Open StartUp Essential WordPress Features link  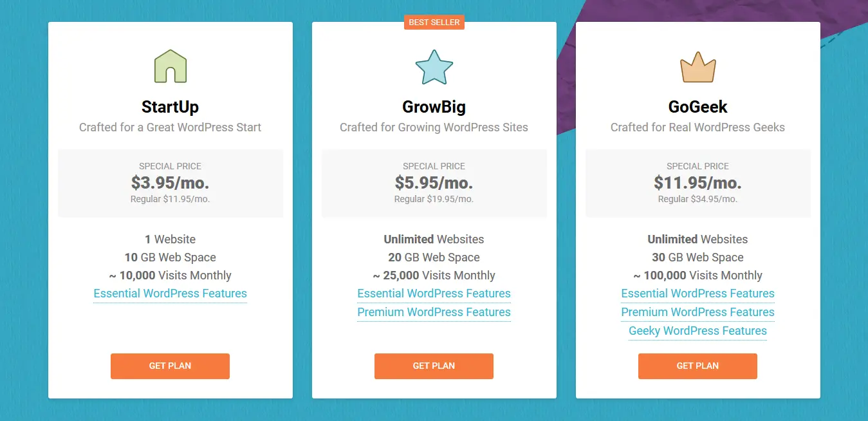(171, 294)
